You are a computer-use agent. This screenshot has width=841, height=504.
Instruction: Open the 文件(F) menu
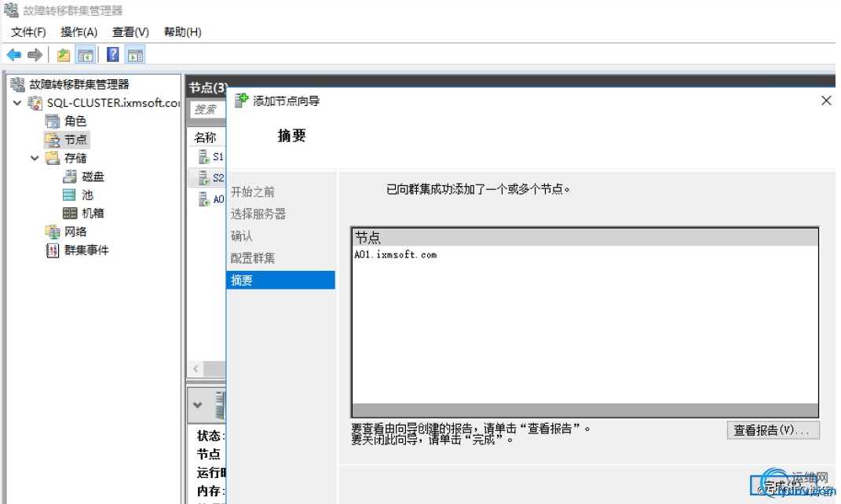pyautogui.click(x=28, y=32)
